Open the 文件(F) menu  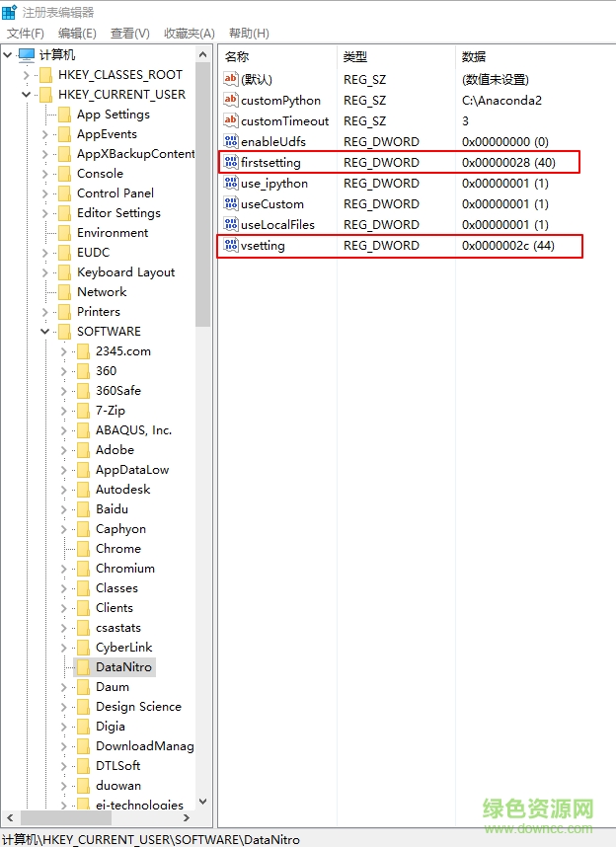[26, 34]
